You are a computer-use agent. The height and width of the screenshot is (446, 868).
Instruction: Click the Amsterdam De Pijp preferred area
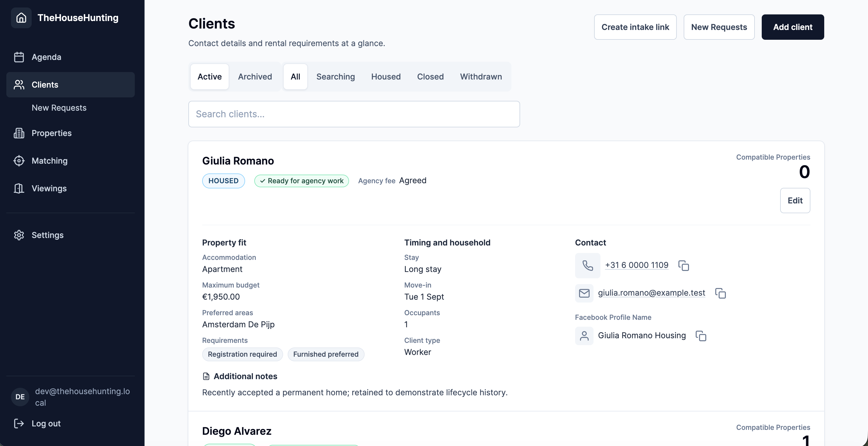238,324
